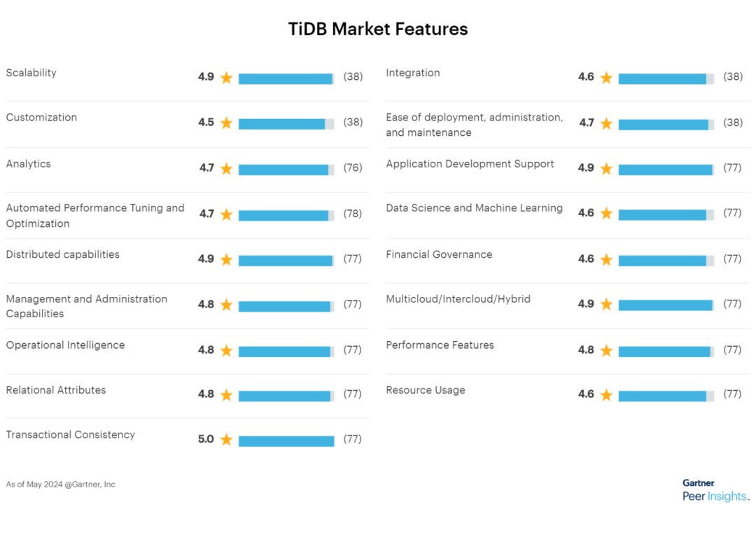Viewport: 756px width, 535px height.
Task: Click the As of May 2024 footnote
Action: pyautogui.click(x=61, y=485)
